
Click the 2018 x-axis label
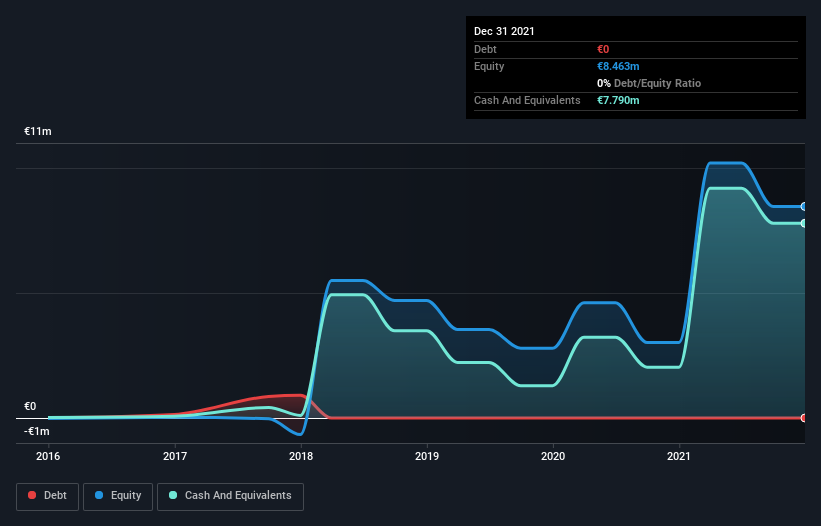[x=301, y=456]
